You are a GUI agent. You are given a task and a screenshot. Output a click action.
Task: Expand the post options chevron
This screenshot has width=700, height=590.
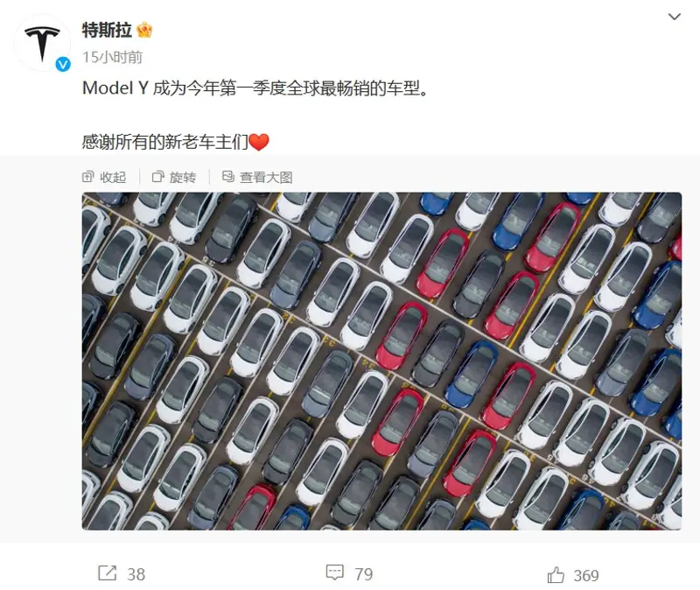pyautogui.click(x=674, y=17)
